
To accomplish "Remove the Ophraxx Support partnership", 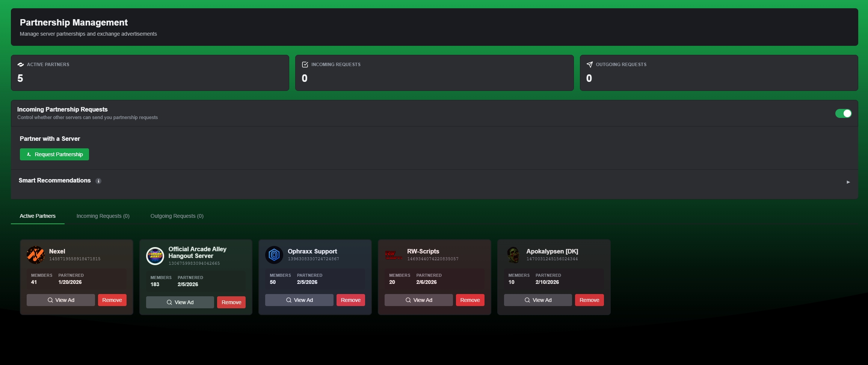I will tap(350, 300).
